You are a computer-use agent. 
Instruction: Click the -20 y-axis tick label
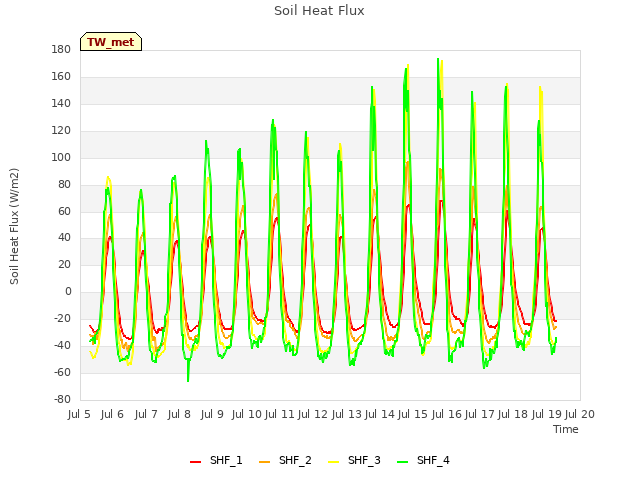click(62, 319)
